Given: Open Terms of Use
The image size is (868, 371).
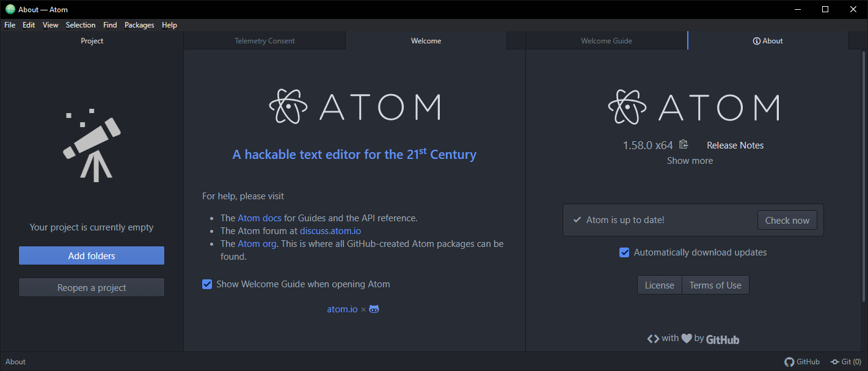Looking at the screenshot, I should coord(715,285).
